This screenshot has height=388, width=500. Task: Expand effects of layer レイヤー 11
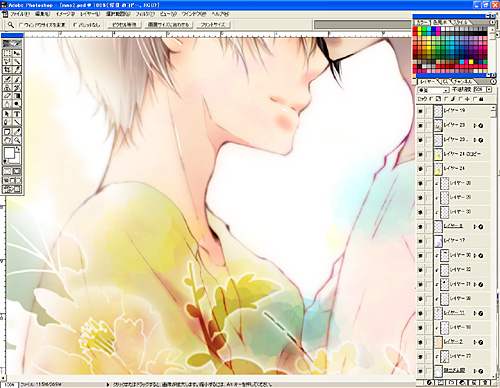475,313
